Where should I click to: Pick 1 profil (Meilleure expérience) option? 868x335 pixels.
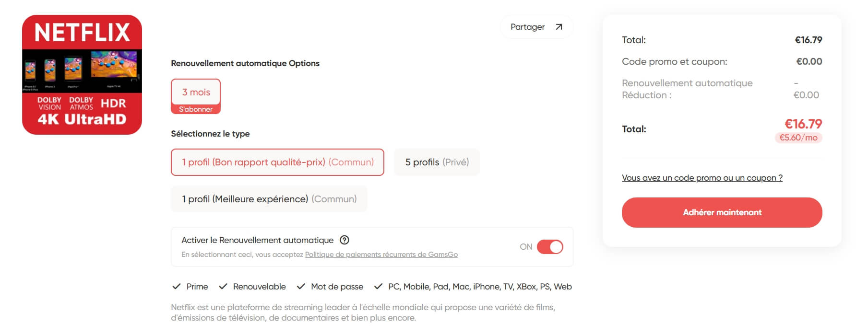(x=269, y=199)
